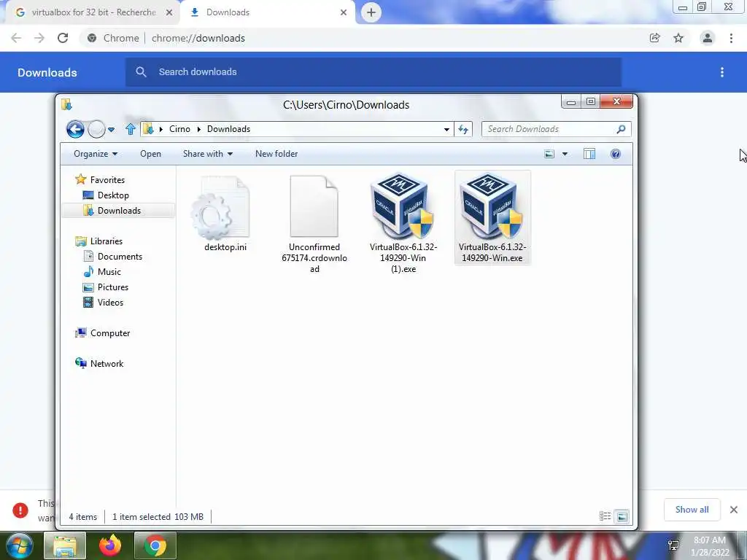Close the Chrome download shelf

[734, 510]
